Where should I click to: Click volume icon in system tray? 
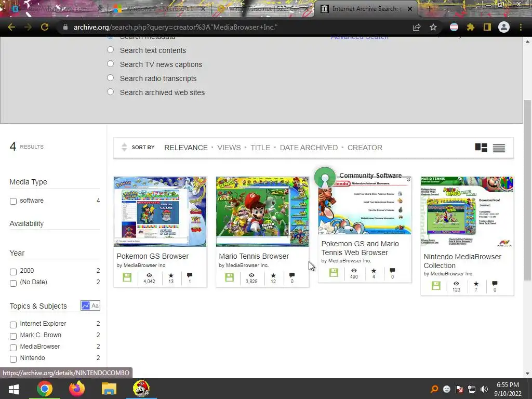click(484, 389)
